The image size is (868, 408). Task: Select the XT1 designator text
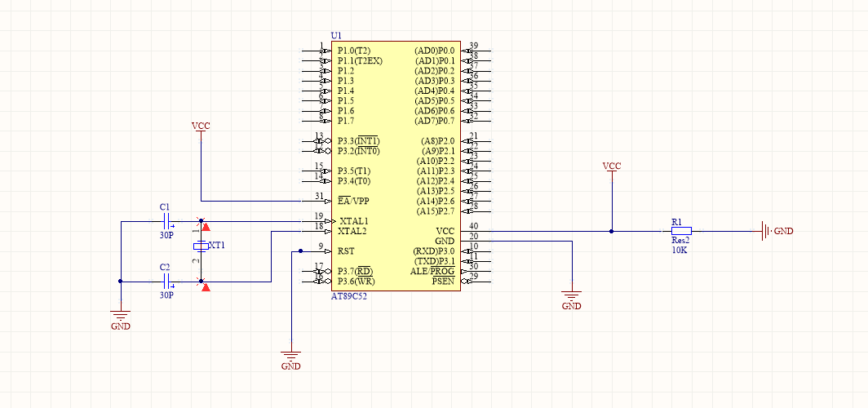216,246
